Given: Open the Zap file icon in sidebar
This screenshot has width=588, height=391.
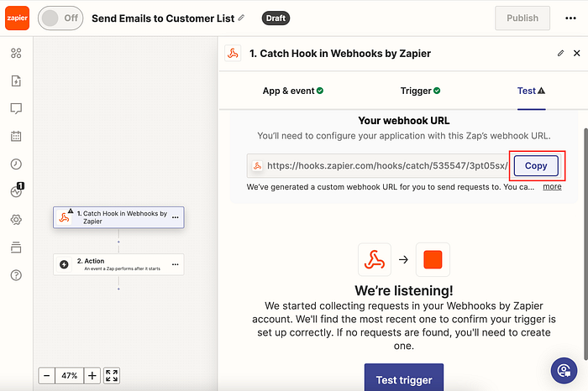Looking at the screenshot, I should (x=16, y=81).
